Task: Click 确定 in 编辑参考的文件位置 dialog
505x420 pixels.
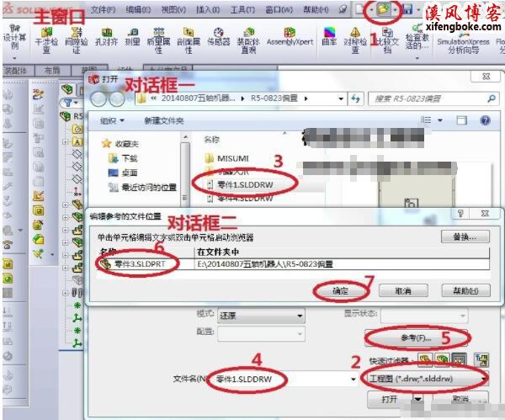Action: pos(340,291)
